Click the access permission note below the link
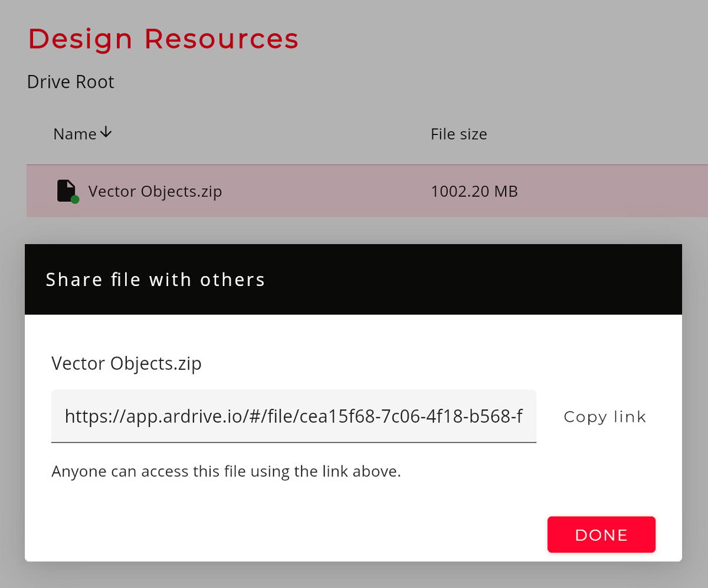Viewport: 708px width, 588px height. tap(225, 471)
